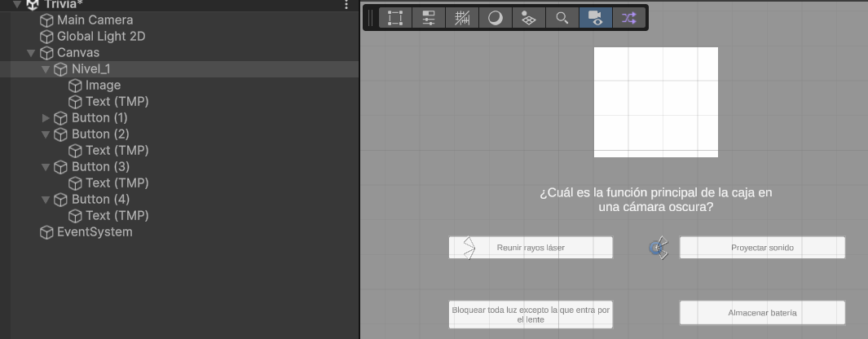The height and width of the screenshot is (339, 868).
Task: Open the tool settings sliders overlay
Action: 429,18
